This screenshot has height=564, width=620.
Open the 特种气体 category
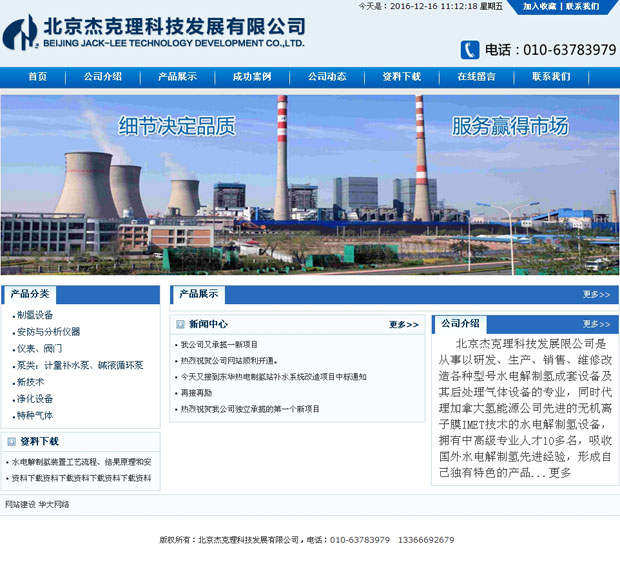point(35,415)
